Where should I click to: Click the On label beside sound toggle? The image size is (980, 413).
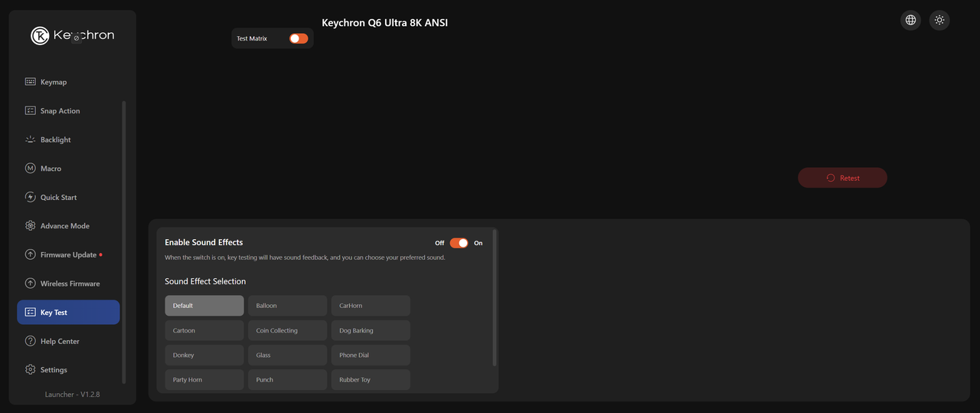tap(479, 243)
